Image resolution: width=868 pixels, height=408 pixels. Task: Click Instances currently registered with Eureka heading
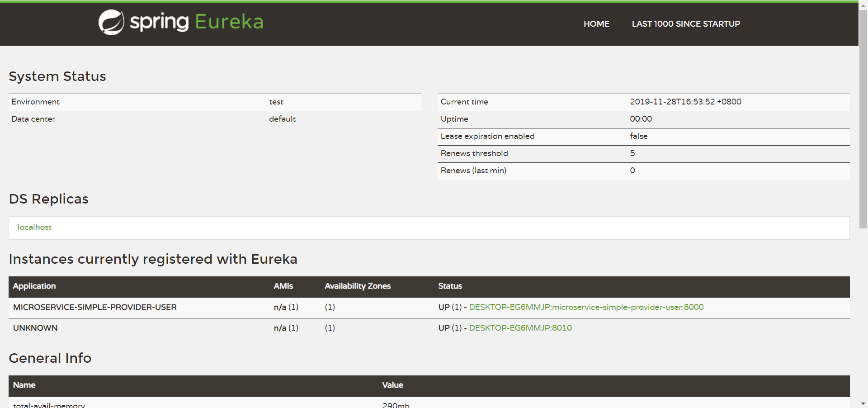click(x=153, y=259)
